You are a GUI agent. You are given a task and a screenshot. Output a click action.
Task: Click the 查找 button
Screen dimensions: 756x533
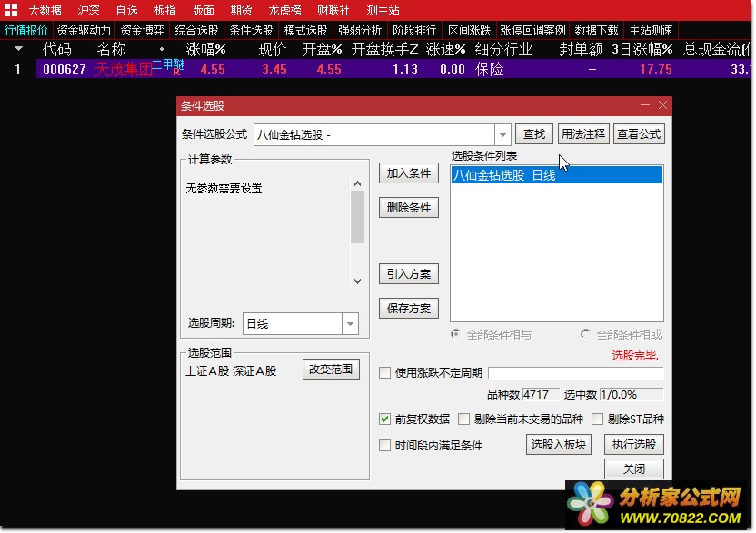coord(534,134)
